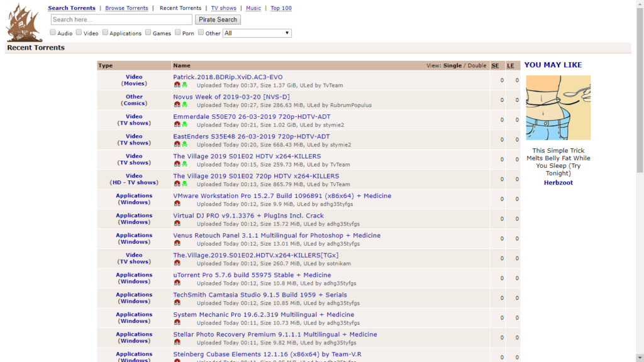
Task: Open the magnet link for Novus Week comics
Action: click(177, 104)
